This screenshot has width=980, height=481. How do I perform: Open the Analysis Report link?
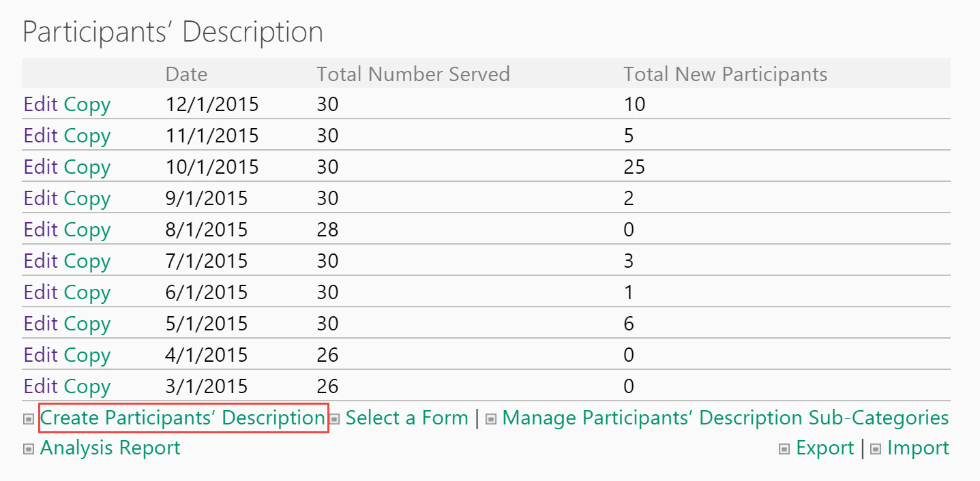coord(110,448)
